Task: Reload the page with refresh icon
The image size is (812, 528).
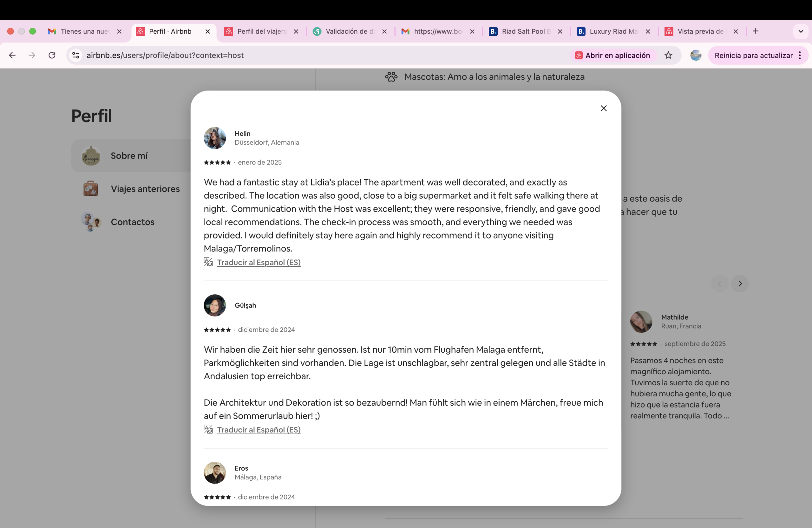Action: [52, 55]
